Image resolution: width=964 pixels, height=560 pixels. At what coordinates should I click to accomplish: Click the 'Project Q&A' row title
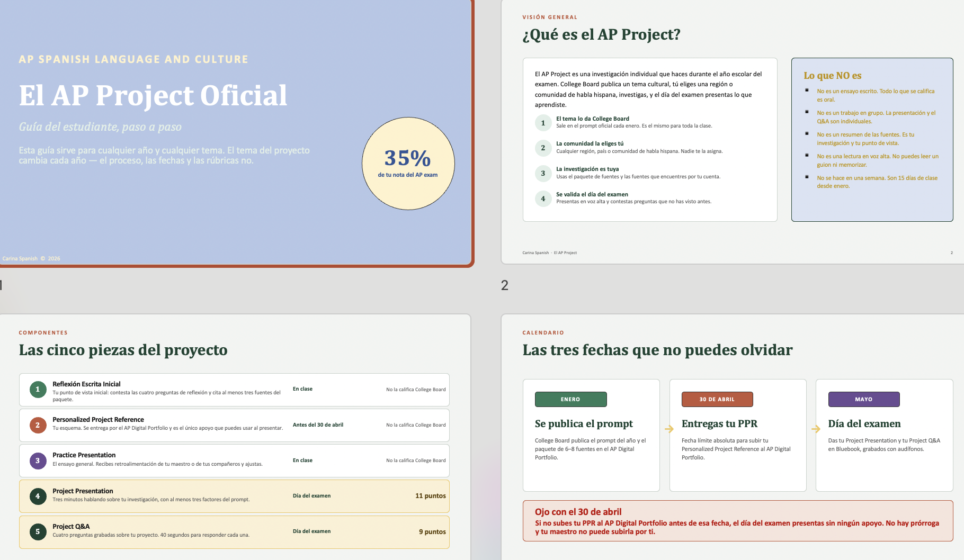71,527
